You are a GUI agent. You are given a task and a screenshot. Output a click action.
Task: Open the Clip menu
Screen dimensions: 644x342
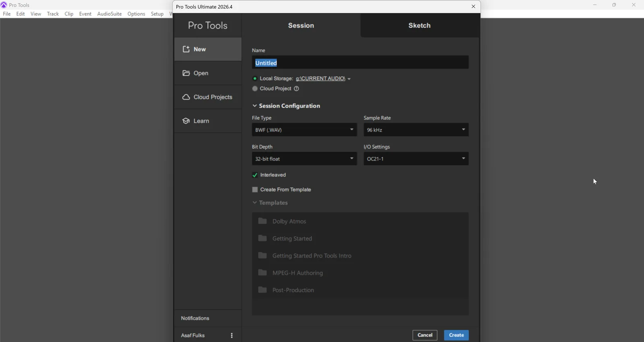(69, 14)
